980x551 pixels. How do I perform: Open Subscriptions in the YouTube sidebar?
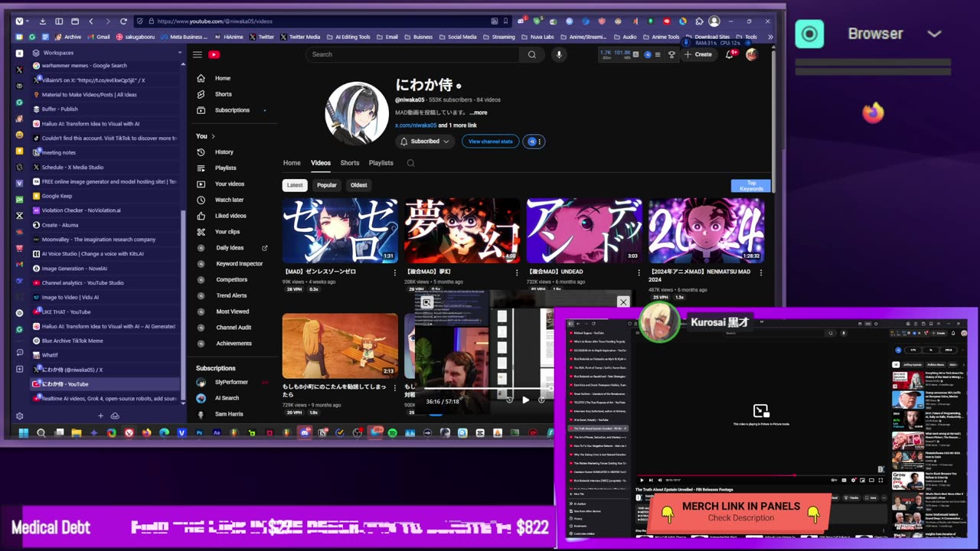(232, 110)
